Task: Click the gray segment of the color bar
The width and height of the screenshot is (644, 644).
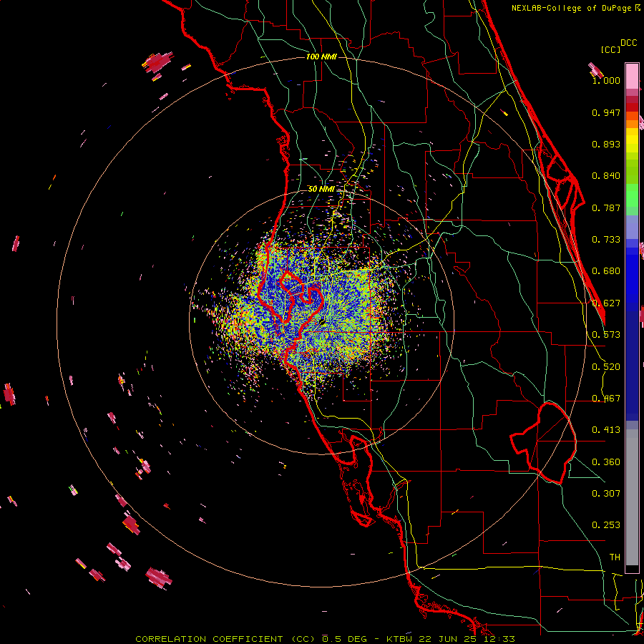Action: click(x=632, y=497)
